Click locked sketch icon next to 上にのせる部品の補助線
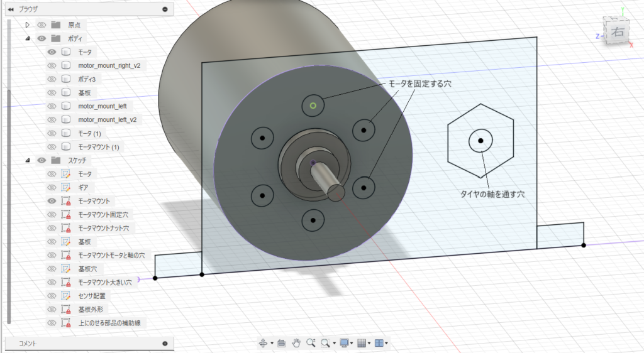 point(65,322)
